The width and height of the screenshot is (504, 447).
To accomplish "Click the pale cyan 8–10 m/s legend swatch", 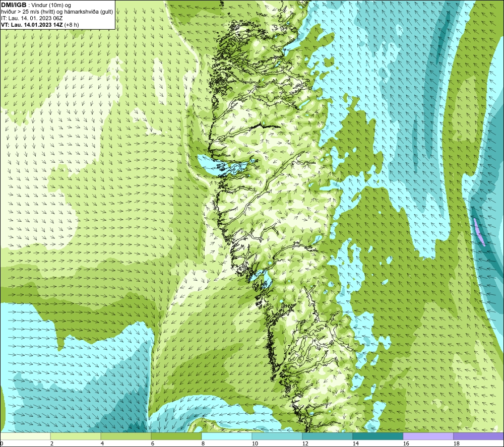I will click(227, 436).
